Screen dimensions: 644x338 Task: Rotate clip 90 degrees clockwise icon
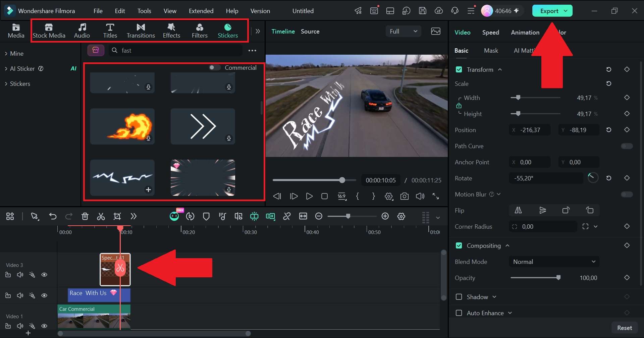(x=566, y=210)
